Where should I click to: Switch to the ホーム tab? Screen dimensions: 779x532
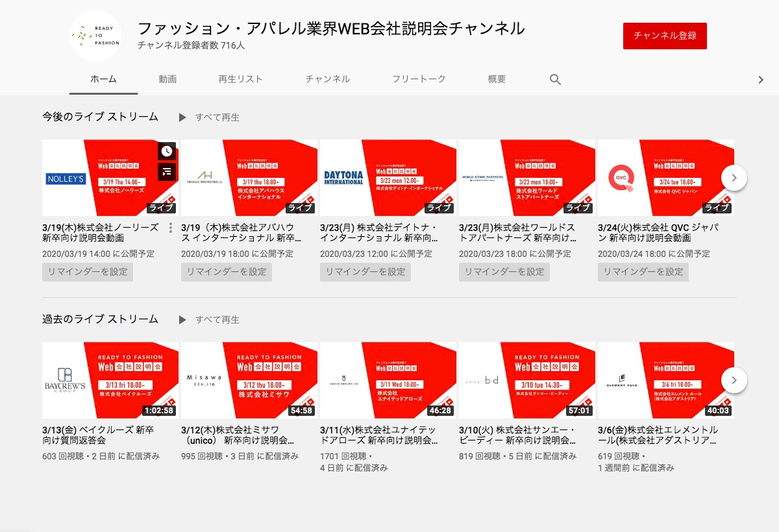104,79
